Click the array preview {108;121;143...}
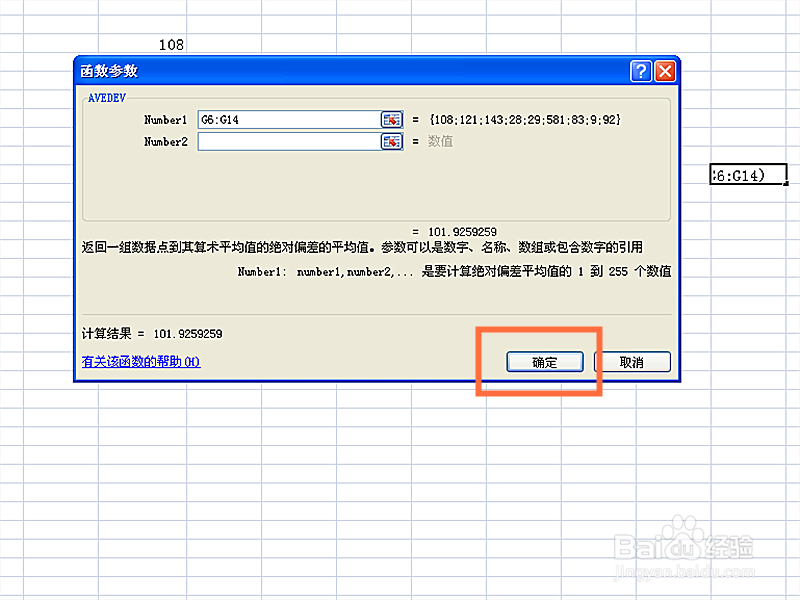This screenshot has width=800, height=600. point(525,119)
